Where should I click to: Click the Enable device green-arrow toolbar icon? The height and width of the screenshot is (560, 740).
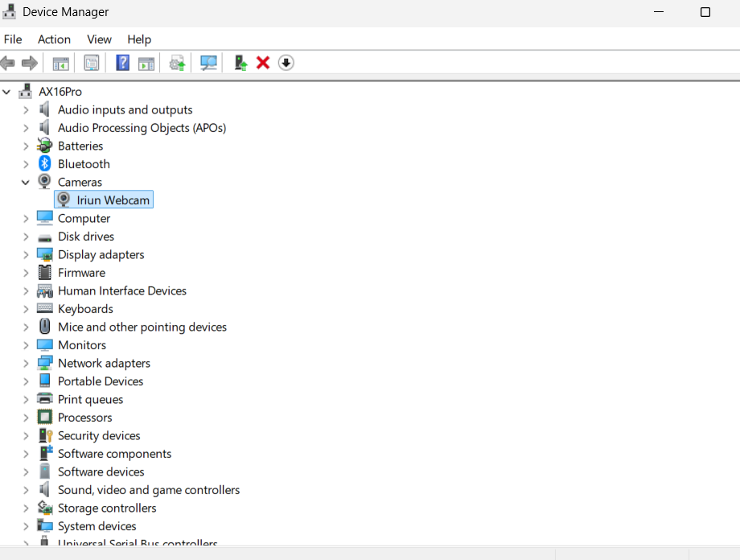240,63
